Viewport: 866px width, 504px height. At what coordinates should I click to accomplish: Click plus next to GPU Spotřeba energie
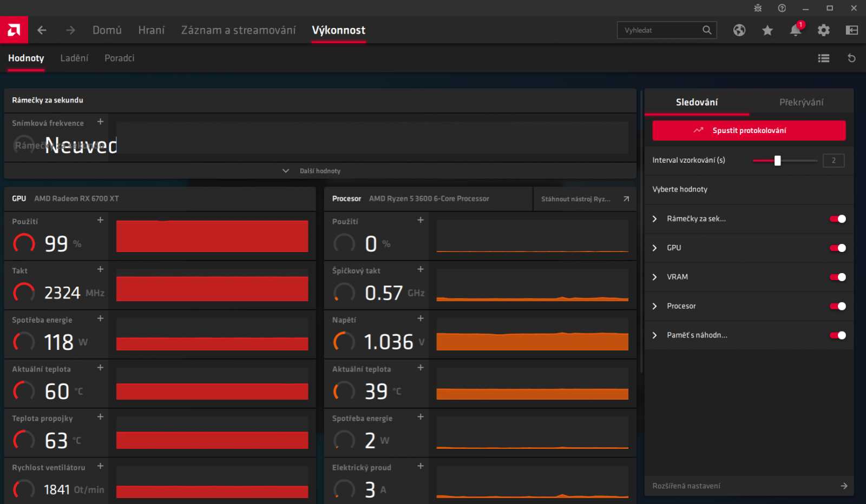tap(100, 319)
